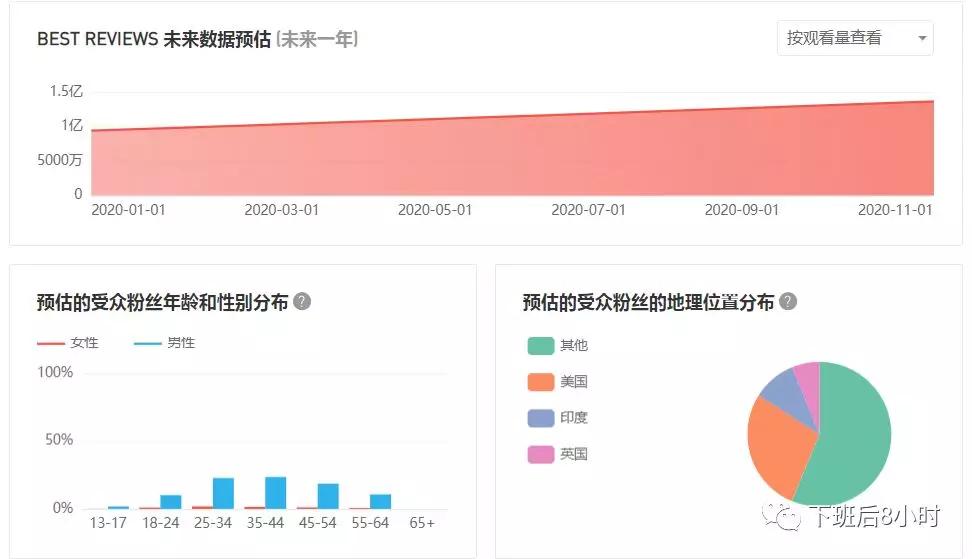The height and width of the screenshot is (559, 972).
Task: Click the blue 25-34 male bar
Action: click(223, 493)
